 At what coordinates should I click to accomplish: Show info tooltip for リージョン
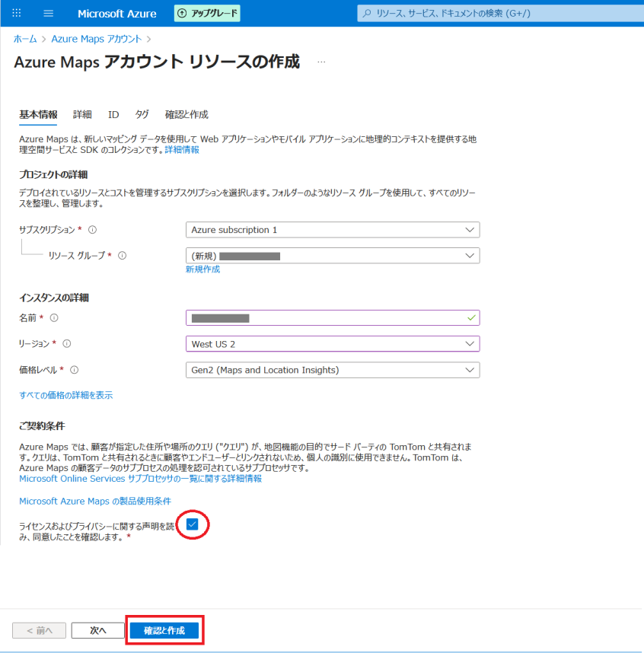pos(67,343)
